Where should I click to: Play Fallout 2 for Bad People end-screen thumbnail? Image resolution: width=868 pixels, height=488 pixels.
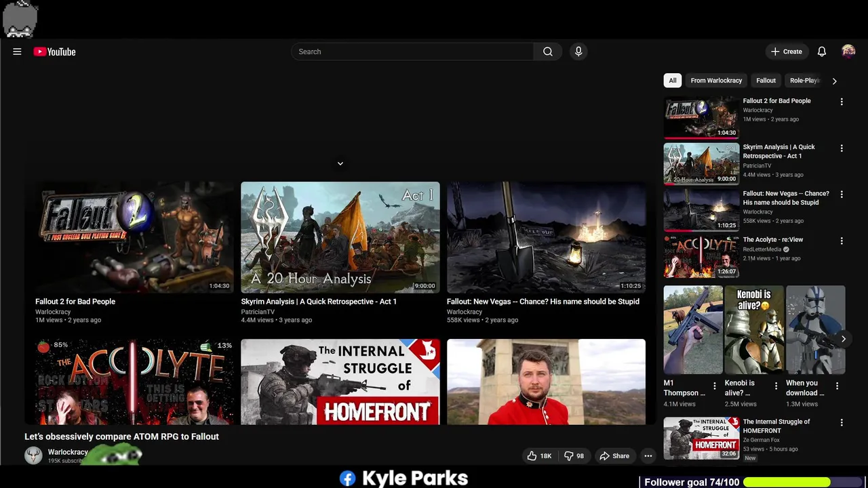click(x=134, y=237)
